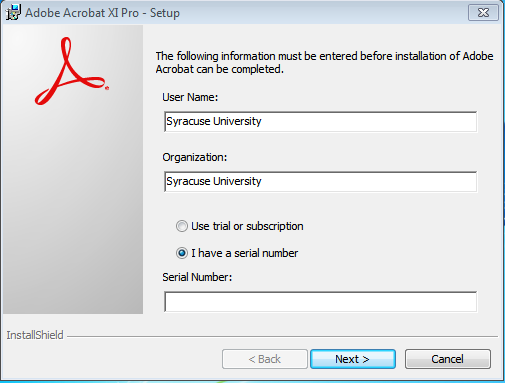505x383 pixels.
Task: Close the Setup window with X
Action: click(x=483, y=13)
